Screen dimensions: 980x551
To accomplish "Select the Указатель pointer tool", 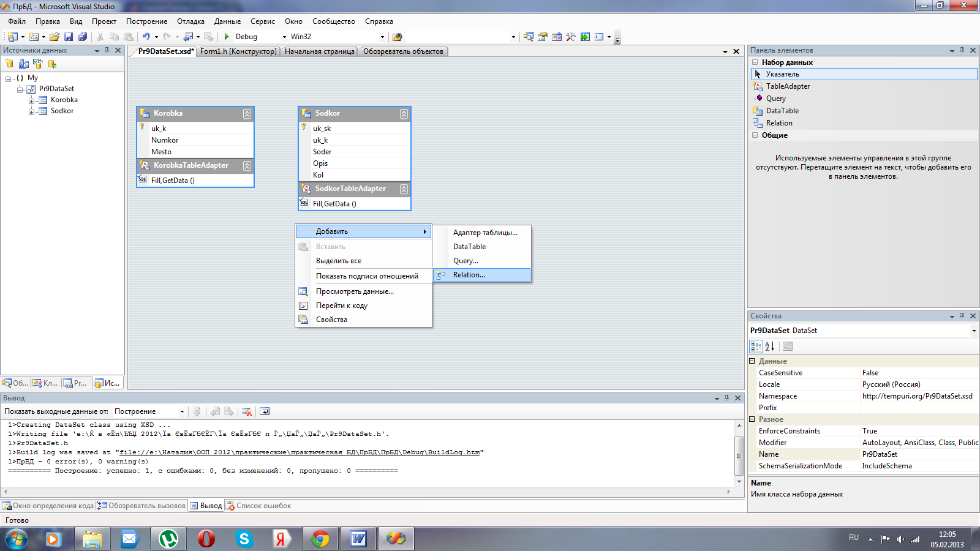I will 864,74.
